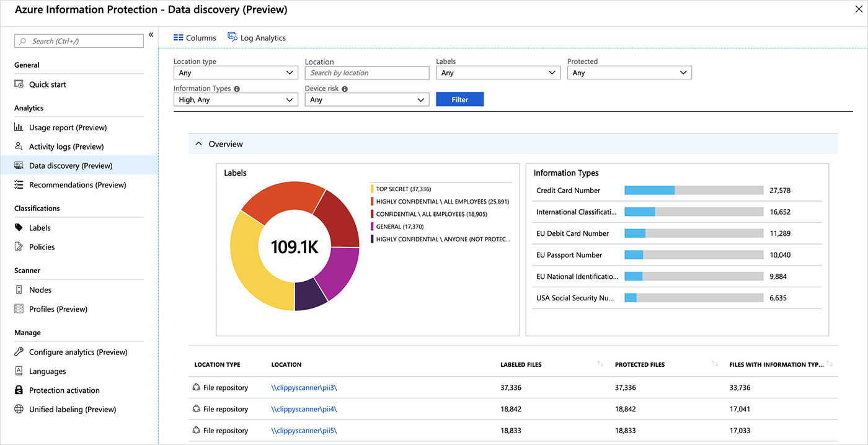
Task: Open Activity logs from the sidebar
Action: pos(19,146)
